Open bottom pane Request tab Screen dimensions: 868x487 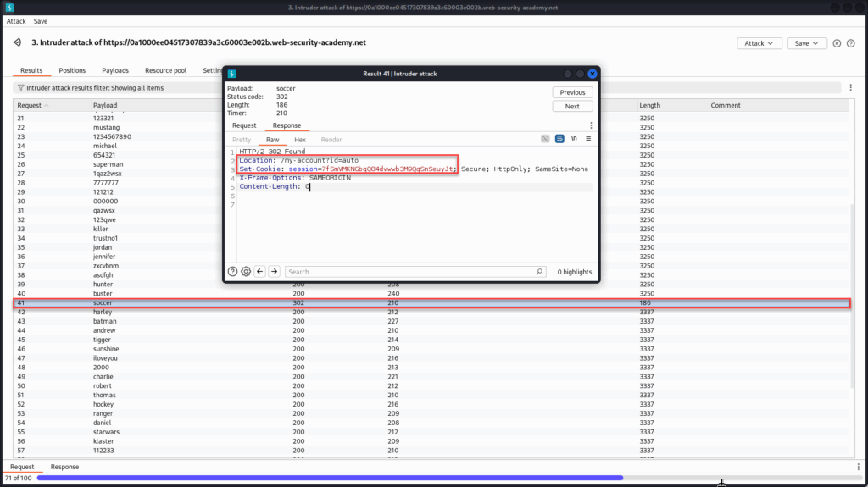pos(22,467)
